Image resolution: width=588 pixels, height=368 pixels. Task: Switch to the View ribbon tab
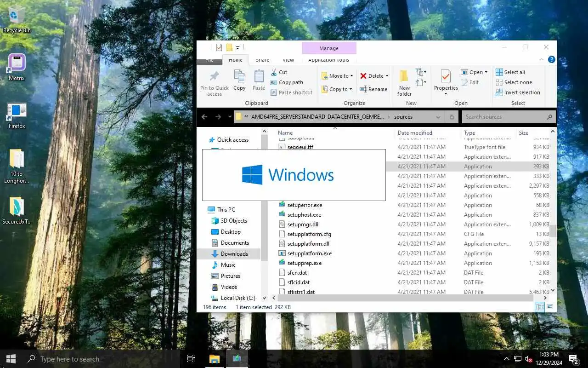click(288, 60)
